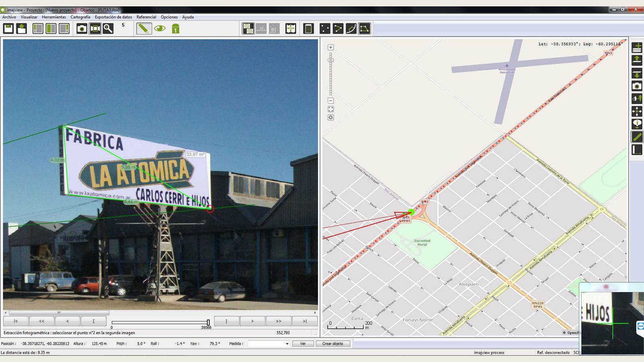Click the map center arrows icon
The width and height of the screenshot is (644, 362).
tap(291, 29)
